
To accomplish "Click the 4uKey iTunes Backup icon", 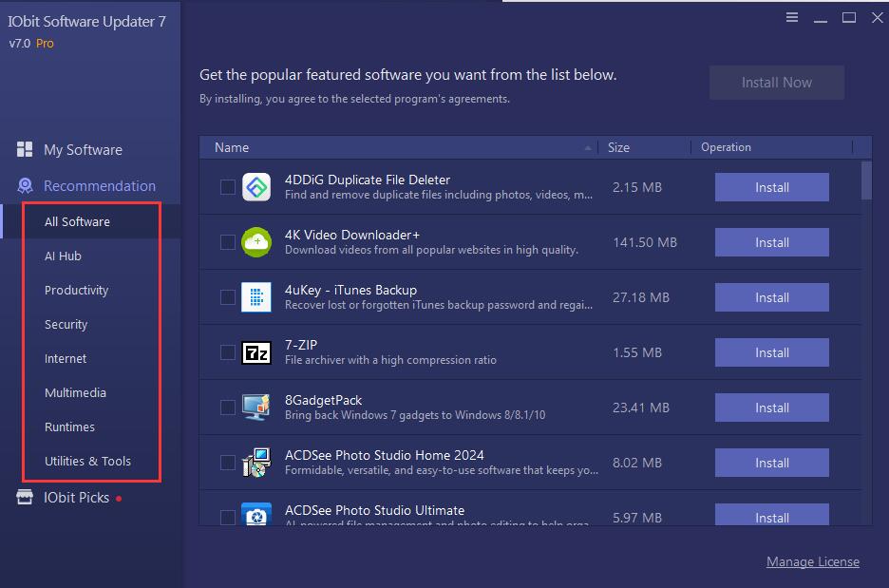I will (x=256, y=297).
